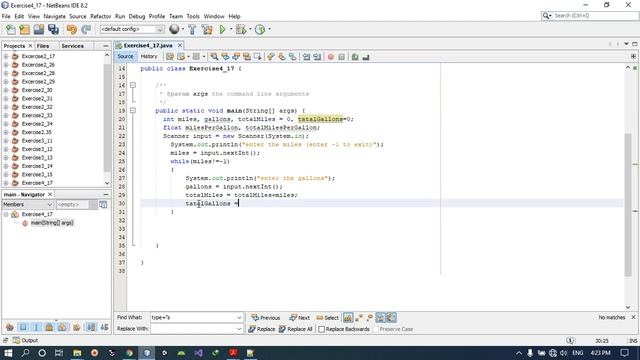The height and width of the screenshot is (360, 640).
Task: Click the Debug Project icon
Action: [x=241, y=29]
